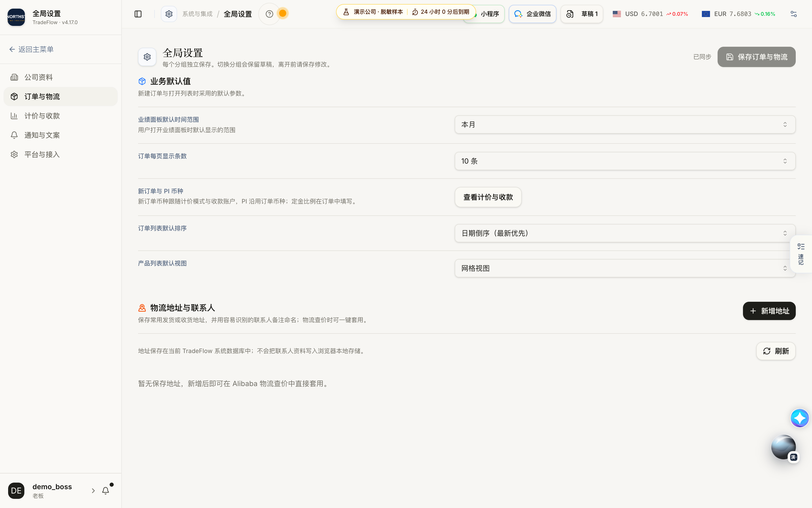
Task: Click the 全局设置 page header gear icon
Action: pos(147,57)
